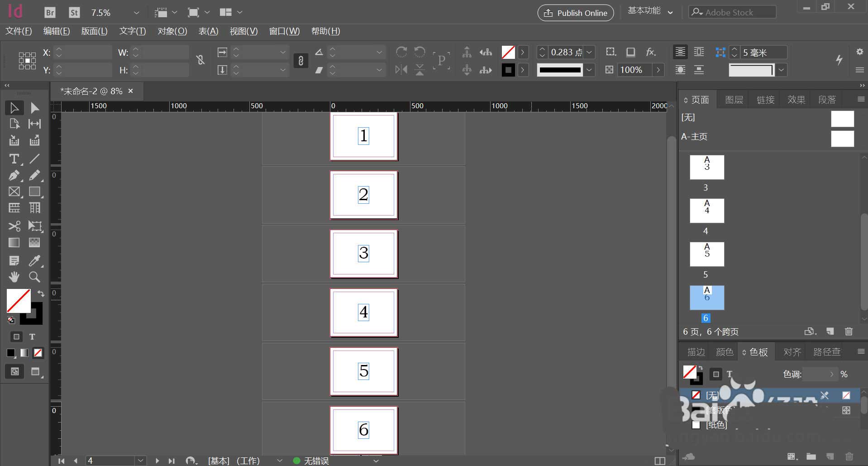Click the rotate 90° clockwise icon
This screenshot has height=466, width=868.
click(401, 52)
